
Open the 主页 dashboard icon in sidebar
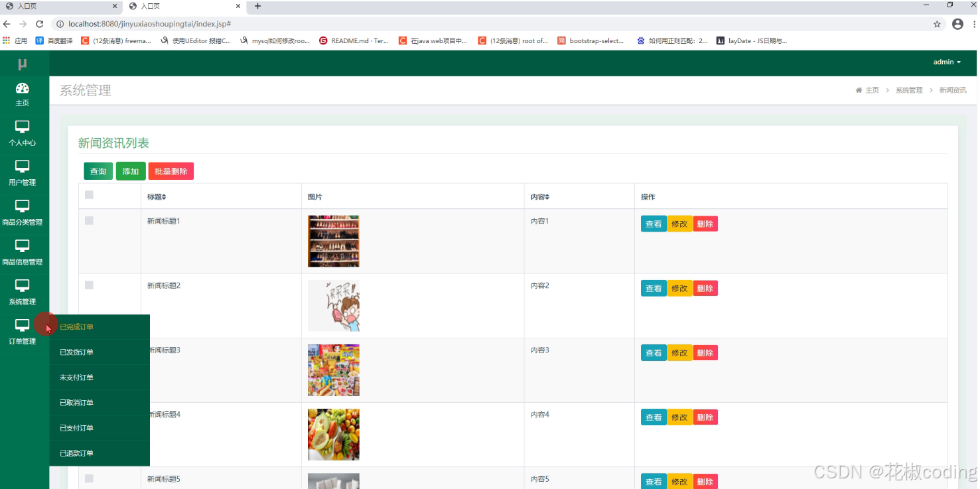point(23,88)
